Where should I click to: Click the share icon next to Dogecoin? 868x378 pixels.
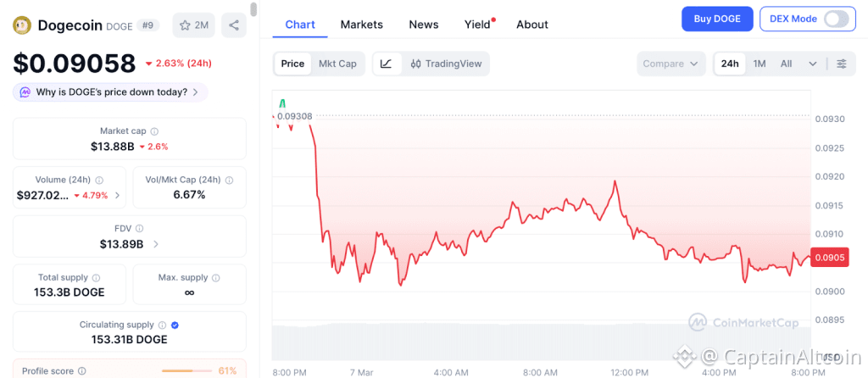pyautogui.click(x=234, y=25)
